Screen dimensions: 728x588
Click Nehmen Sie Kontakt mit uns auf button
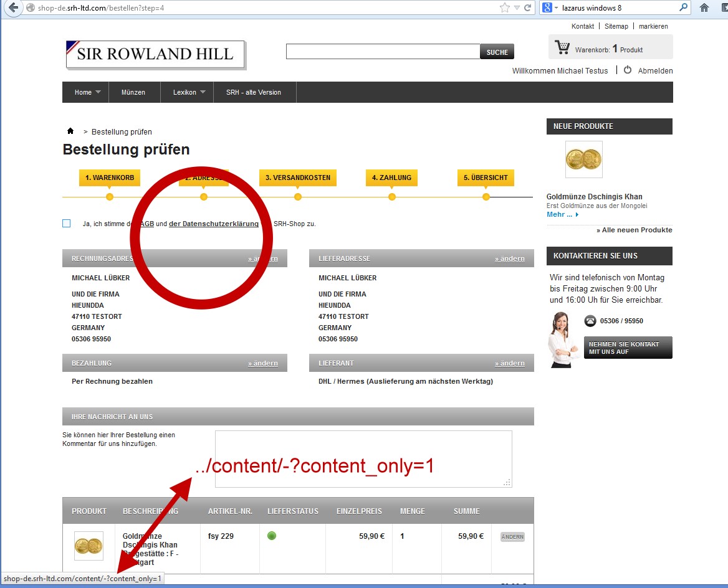[628, 348]
